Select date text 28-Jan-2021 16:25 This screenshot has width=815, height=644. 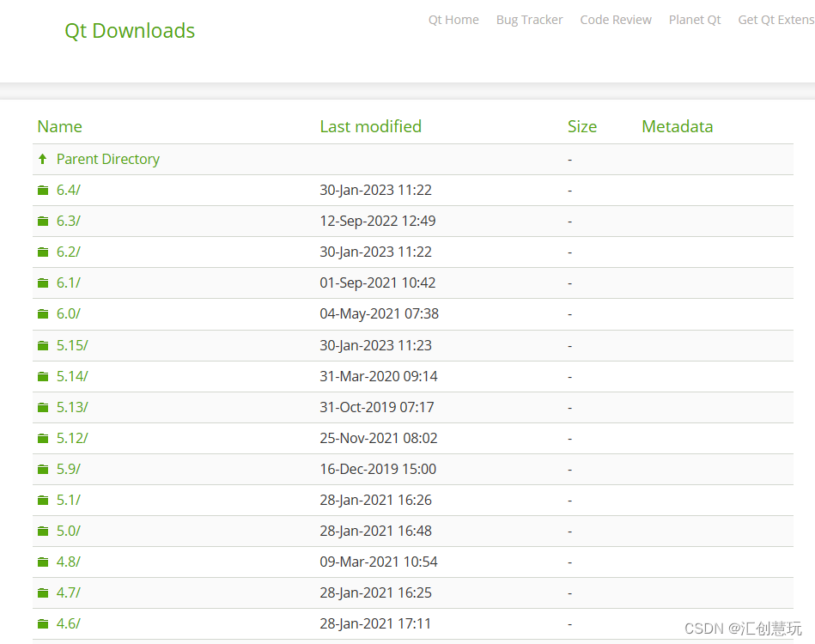coord(376,593)
